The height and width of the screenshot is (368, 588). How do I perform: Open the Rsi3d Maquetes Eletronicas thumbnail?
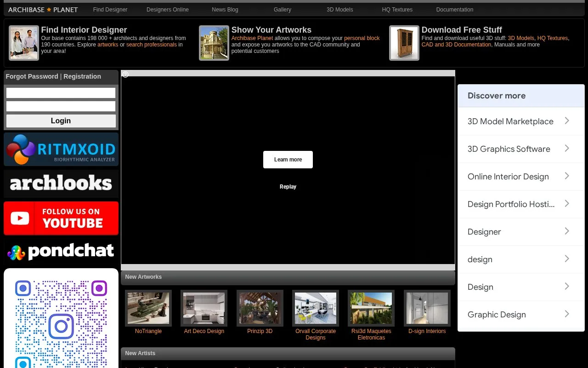pos(371,308)
